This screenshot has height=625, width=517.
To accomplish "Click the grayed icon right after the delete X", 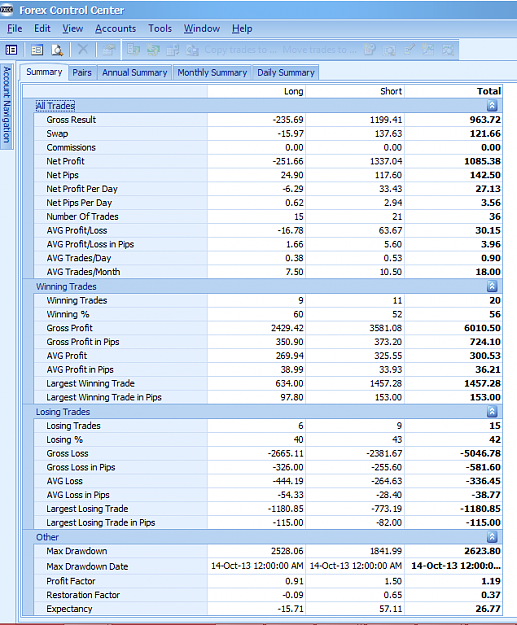I will point(108,49).
